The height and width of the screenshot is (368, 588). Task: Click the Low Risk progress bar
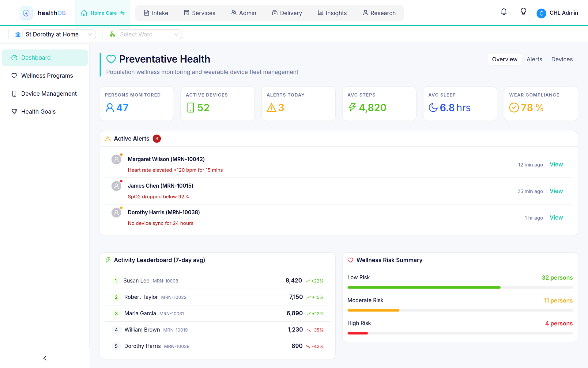coord(460,287)
